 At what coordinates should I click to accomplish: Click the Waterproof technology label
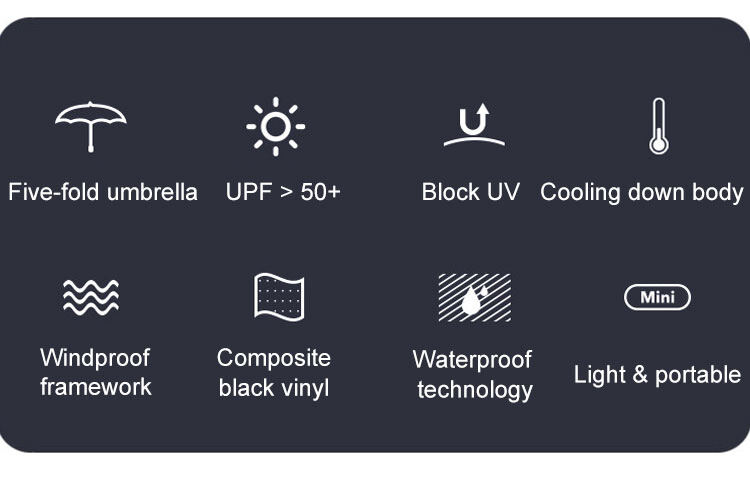pyautogui.click(x=474, y=374)
